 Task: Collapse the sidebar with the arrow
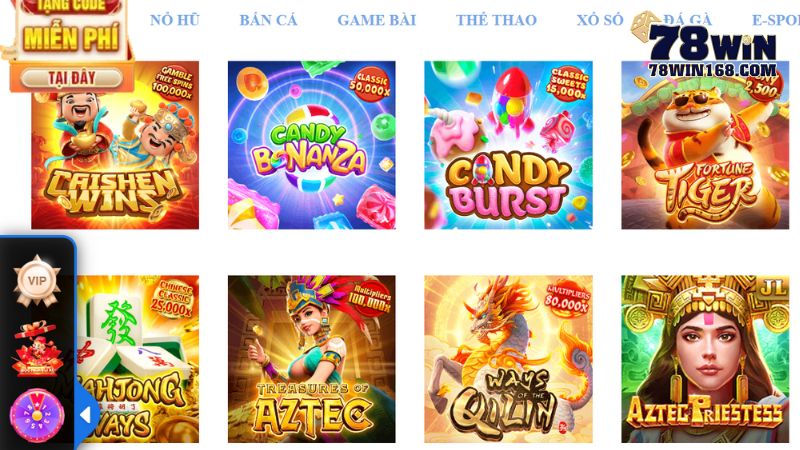(x=85, y=415)
